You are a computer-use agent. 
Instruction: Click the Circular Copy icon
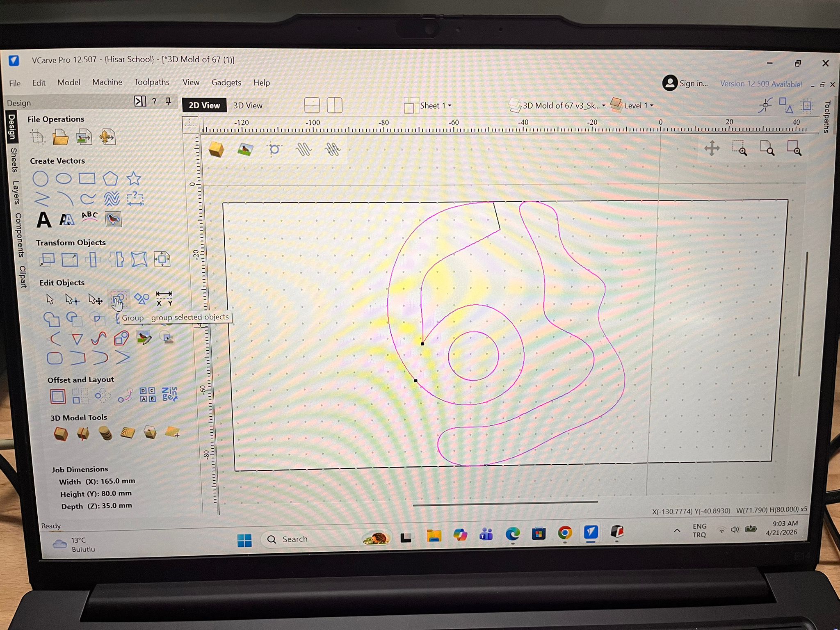(103, 396)
